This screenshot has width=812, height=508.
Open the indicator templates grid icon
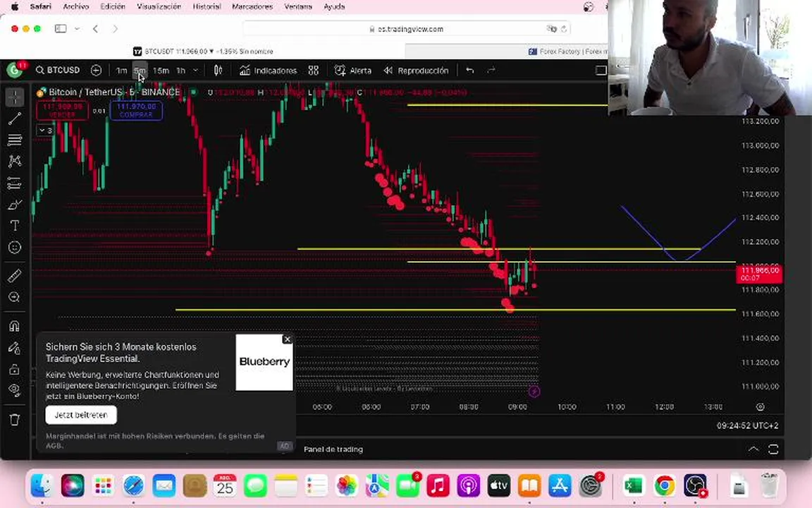click(x=313, y=70)
